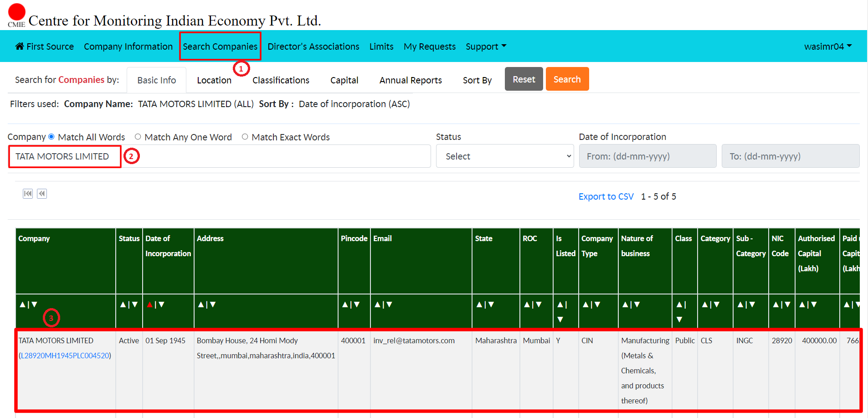
Task: Open the Capital tab
Action: pos(344,80)
